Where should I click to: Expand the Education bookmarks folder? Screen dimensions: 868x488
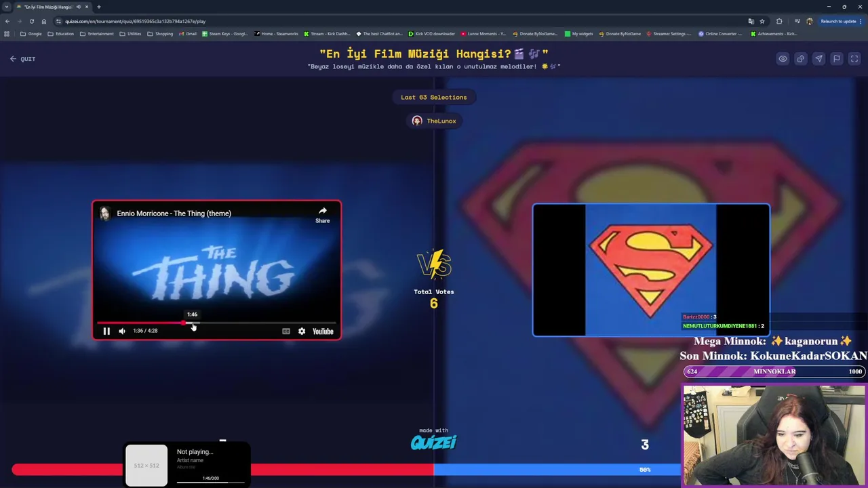(60, 34)
